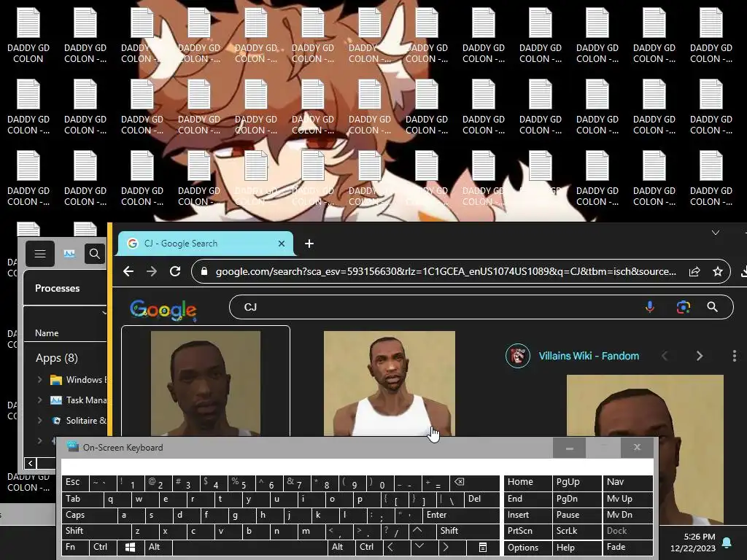Screen dimensions: 747x560
Task: Click Chrome back arrow button
Action: (x=128, y=271)
